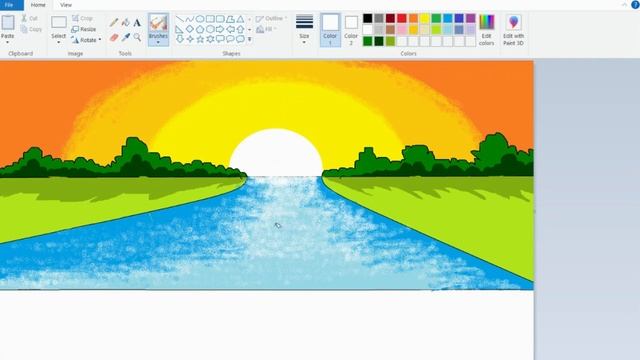640x360 pixels.
Task: Choose the Hexagon shape
Action: click(210, 29)
